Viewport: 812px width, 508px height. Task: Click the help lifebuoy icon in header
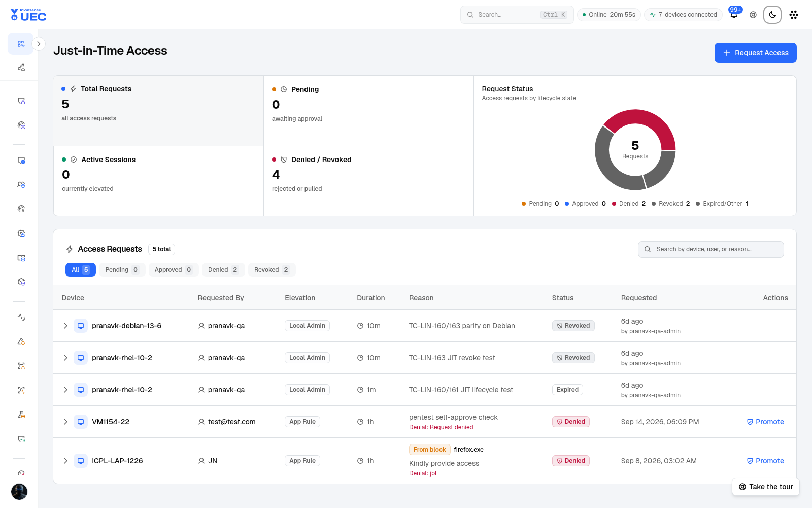tap(753, 15)
